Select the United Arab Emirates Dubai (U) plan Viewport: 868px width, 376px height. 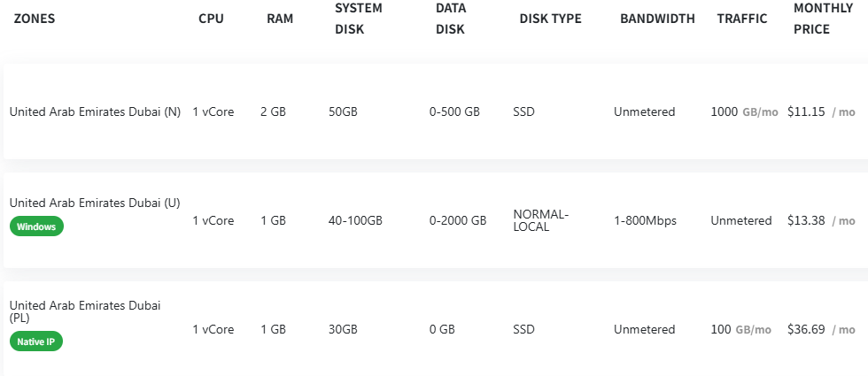pos(95,203)
